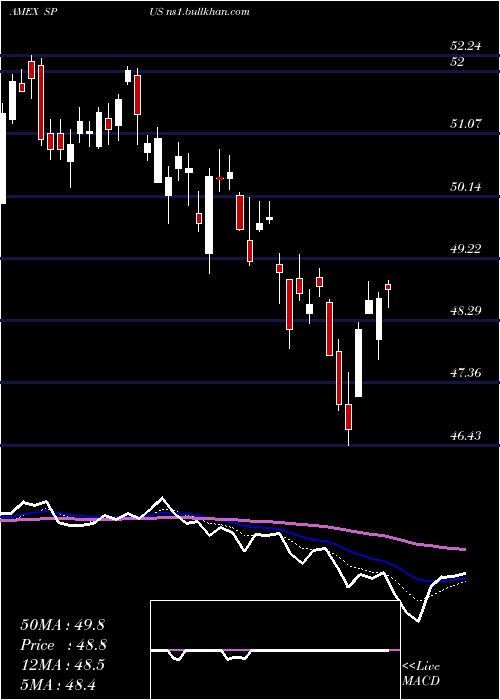The width and height of the screenshot is (500, 700).
Task: Click the 48.29 price level label
Action: click(x=466, y=311)
